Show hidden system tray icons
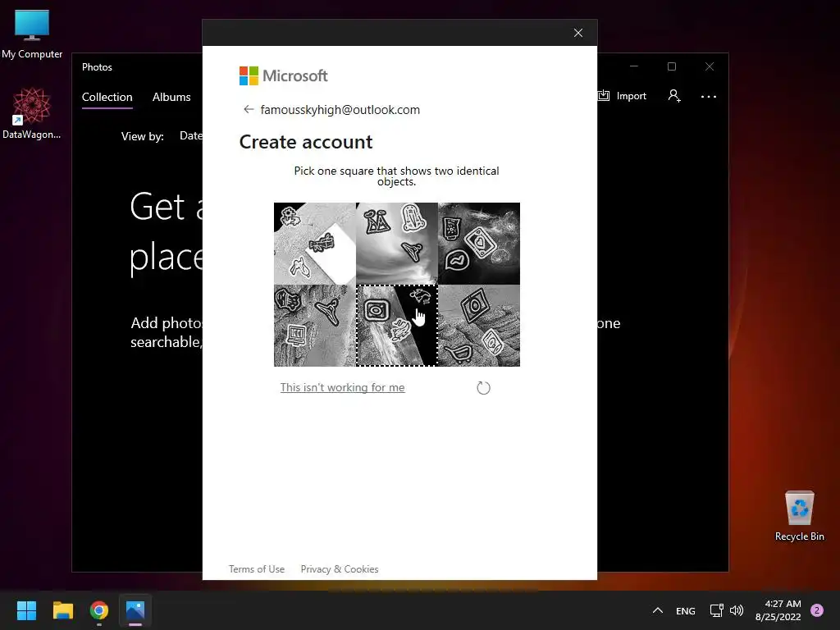The width and height of the screenshot is (840, 630). tap(658, 610)
